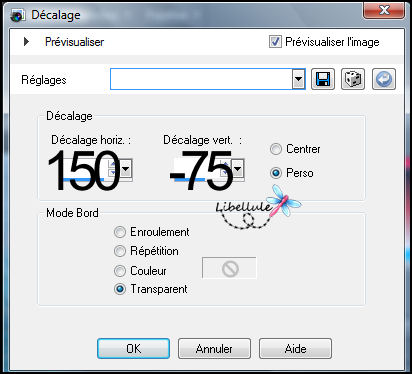The width and height of the screenshot is (412, 374).
Task: Select the Couleur edge mode
Action: click(x=120, y=271)
